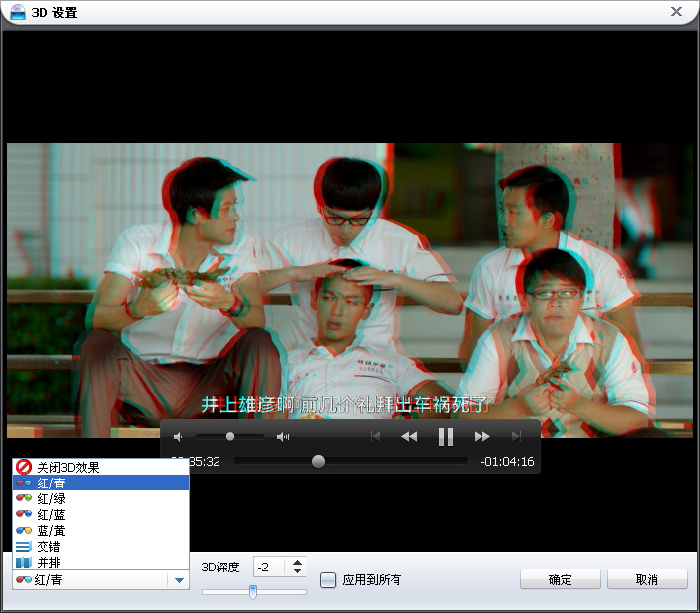Cancel with the 取消 button
The width and height of the screenshot is (700, 613).
tap(647, 579)
